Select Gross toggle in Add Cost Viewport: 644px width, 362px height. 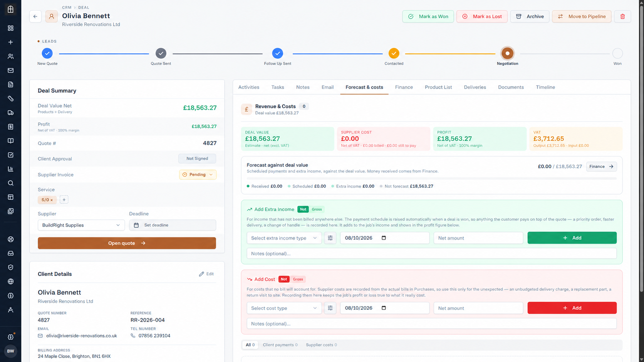click(298, 279)
